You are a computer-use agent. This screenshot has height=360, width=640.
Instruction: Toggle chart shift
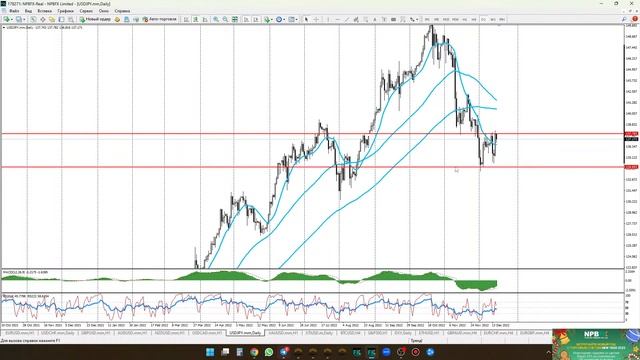(x=256, y=19)
